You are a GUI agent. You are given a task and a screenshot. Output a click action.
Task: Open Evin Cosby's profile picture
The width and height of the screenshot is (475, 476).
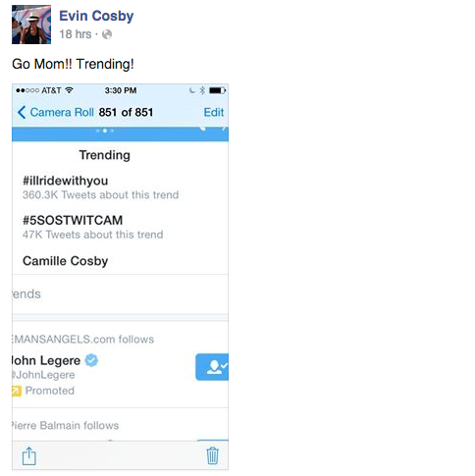pos(31,25)
